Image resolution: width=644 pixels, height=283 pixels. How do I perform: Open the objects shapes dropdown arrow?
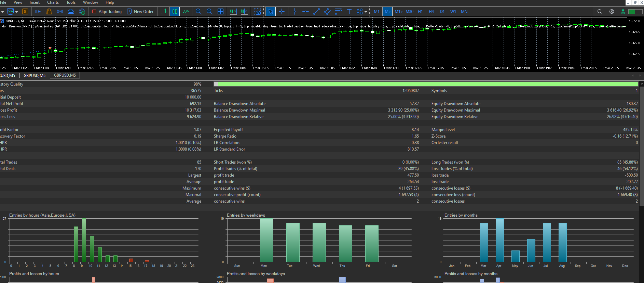366,12
